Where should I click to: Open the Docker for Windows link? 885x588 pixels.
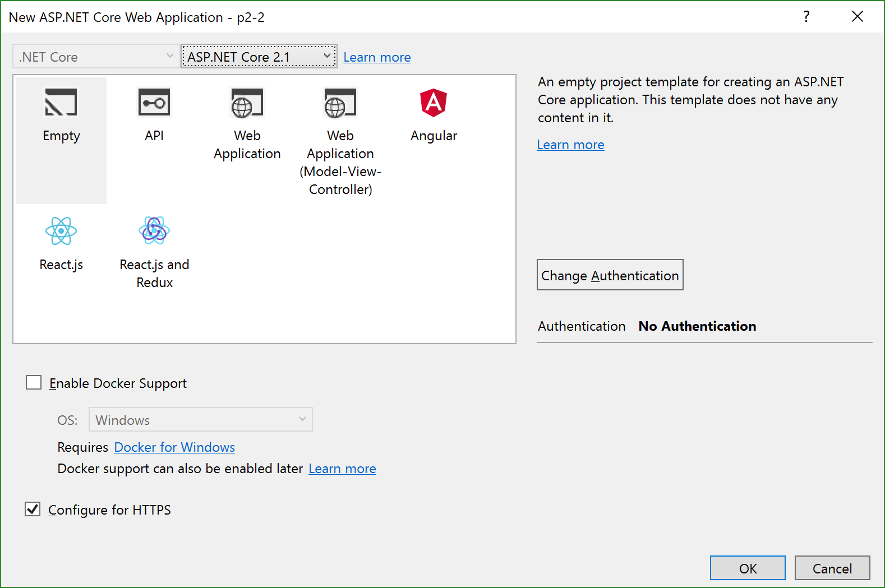[x=174, y=447]
